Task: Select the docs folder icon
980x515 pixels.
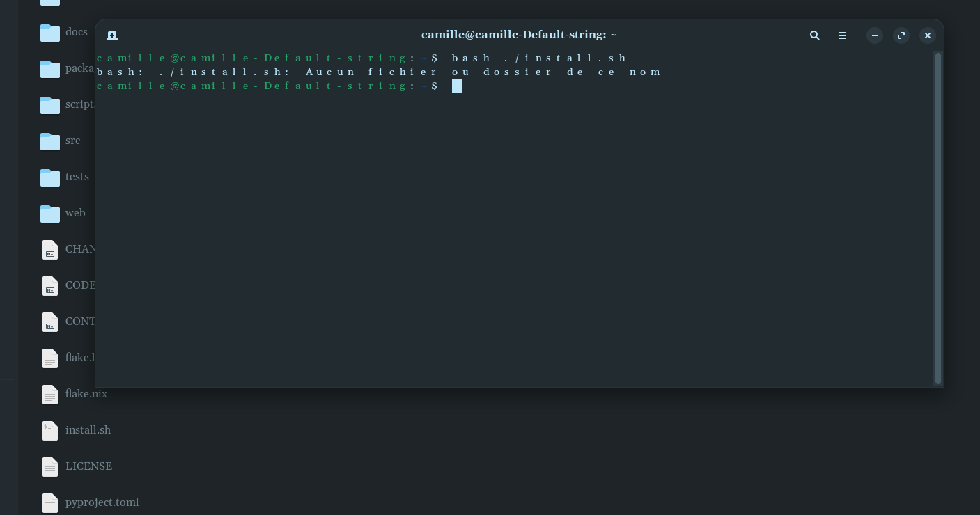Action: 50,32
